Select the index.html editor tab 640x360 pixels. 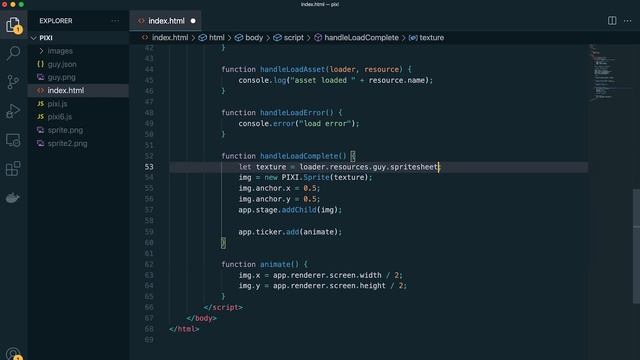pyautogui.click(x=165, y=21)
